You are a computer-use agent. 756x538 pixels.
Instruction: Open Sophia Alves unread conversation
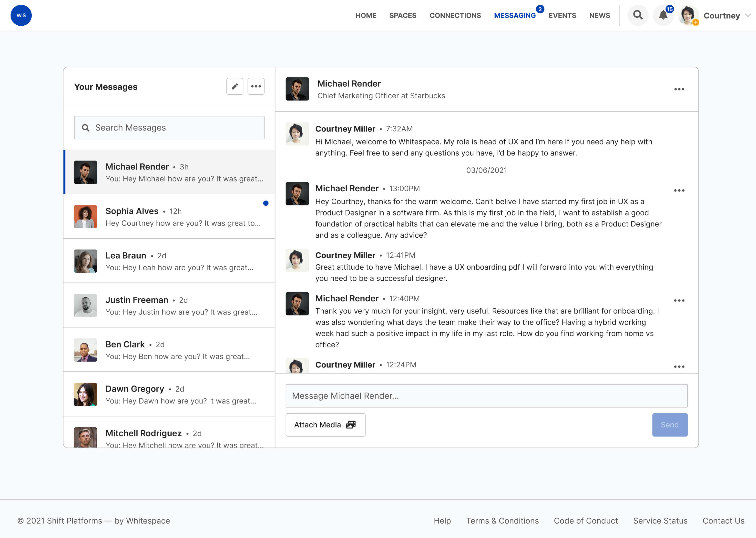[x=169, y=216]
